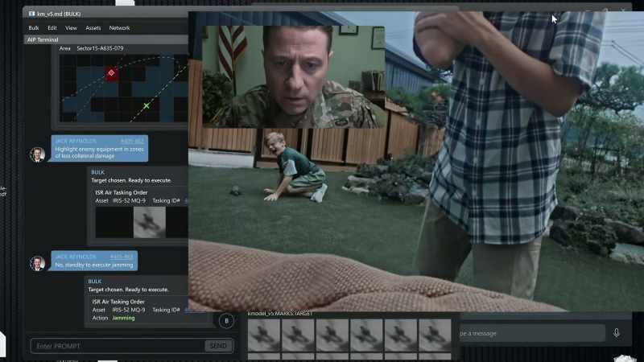Open the View menu
The height and width of the screenshot is (362, 644).
coord(71,28)
